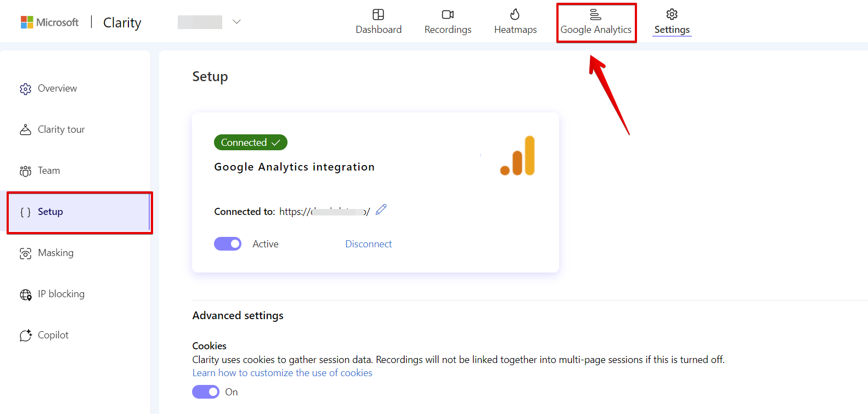Open the Recordings tab

pos(448,22)
